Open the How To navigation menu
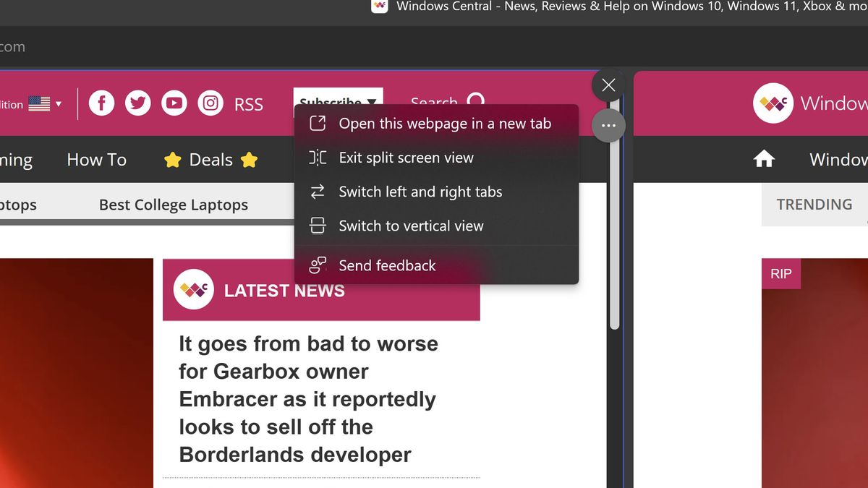 (x=96, y=159)
